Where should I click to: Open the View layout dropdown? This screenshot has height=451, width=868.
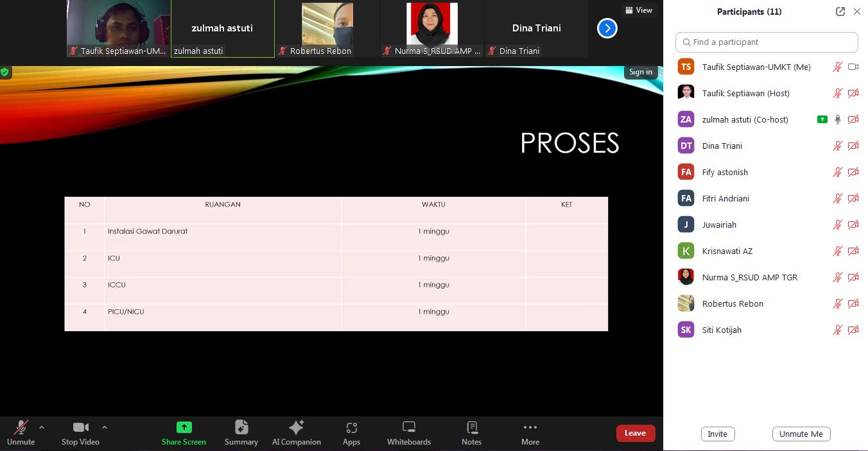click(638, 10)
